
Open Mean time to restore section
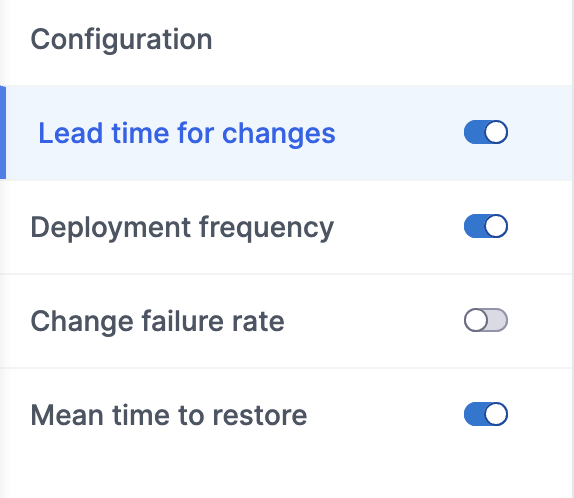point(169,415)
